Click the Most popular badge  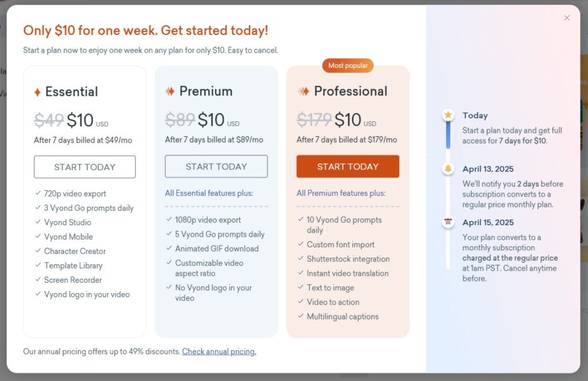tap(347, 66)
